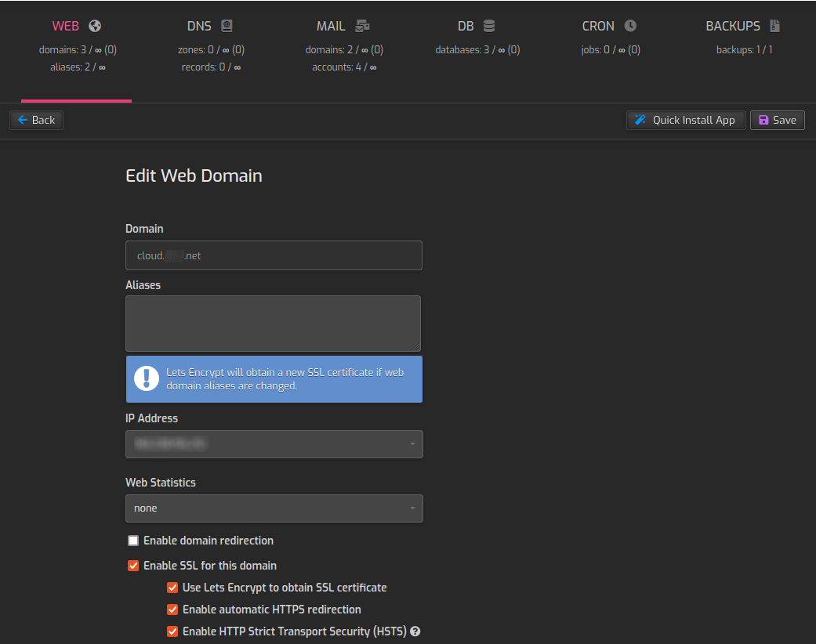
Task: Expand the IP Address dropdown
Action: point(274,444)
